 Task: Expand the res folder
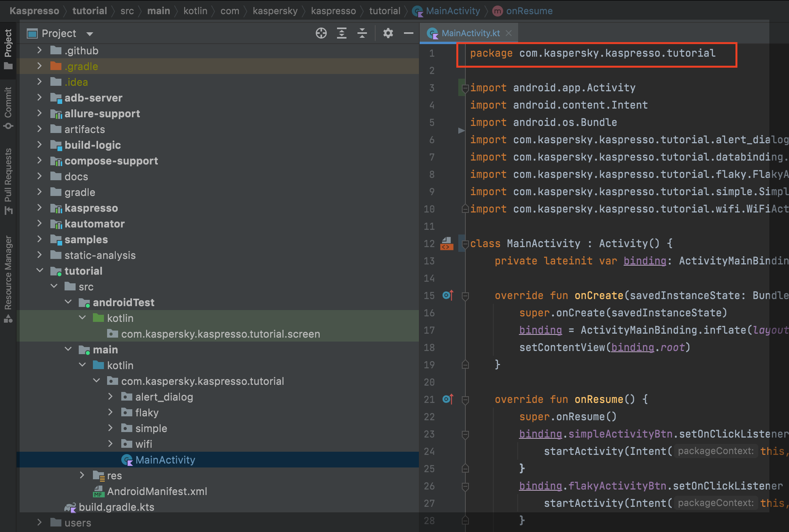point(82,475)
